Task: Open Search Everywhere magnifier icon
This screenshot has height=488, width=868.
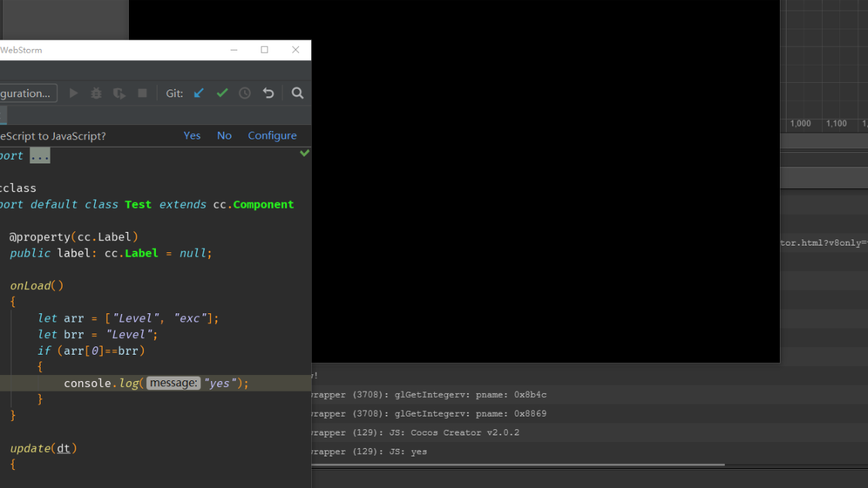Action: (298, 93)
